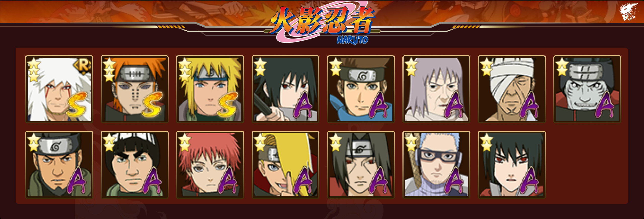This screenshot has height=219, width=644.
Task: Pick the bandaged Danzo A-rank portrait
Action: tap(512, 89)
